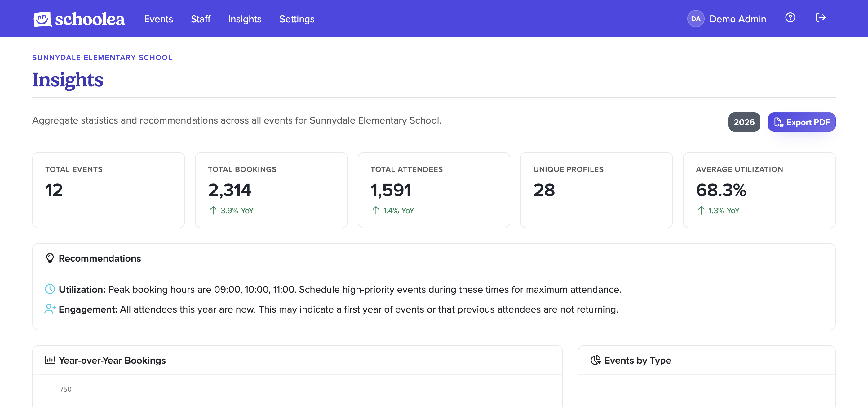Click the DA avatar circle
The image size is (868, 407).
coord(695,19)
